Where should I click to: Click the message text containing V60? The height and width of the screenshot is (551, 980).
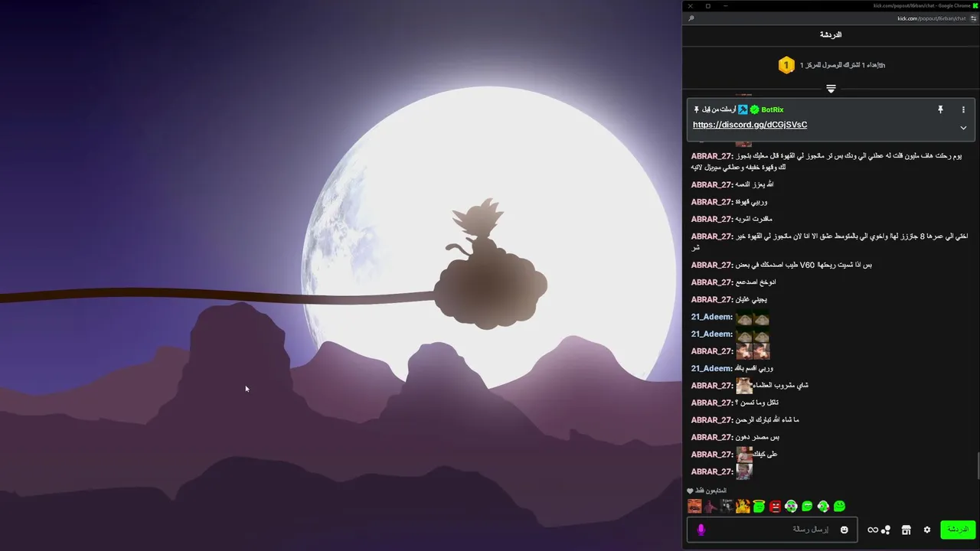(x=803, y=265)
